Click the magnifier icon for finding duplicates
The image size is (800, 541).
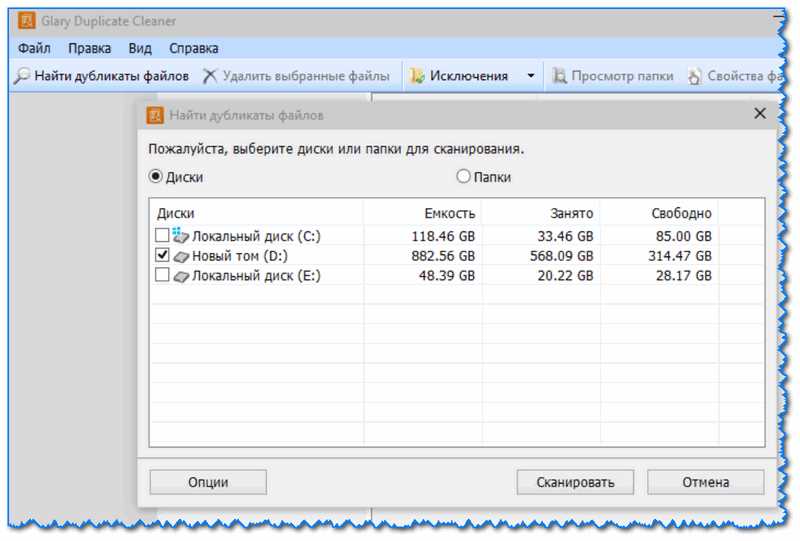tap(22, 76)
